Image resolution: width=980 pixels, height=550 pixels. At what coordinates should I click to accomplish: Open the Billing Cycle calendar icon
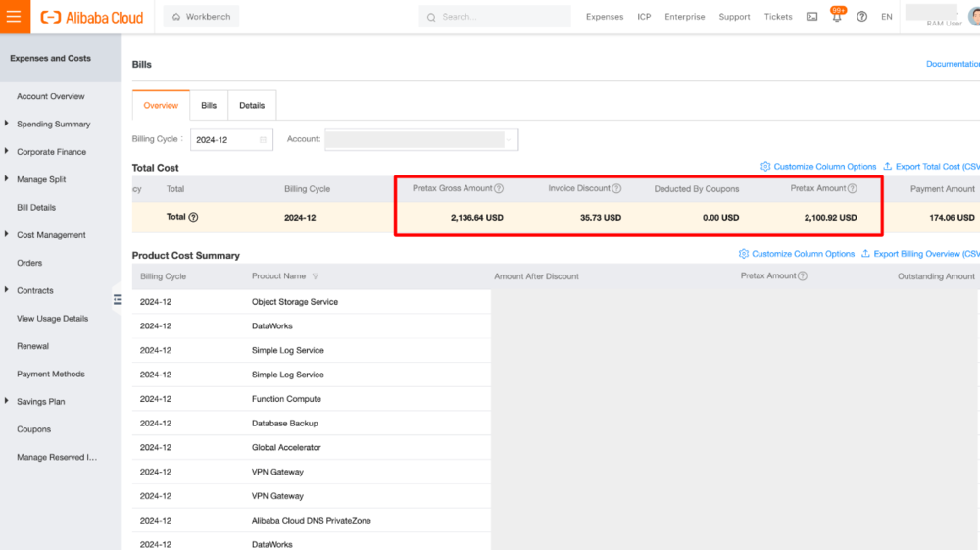(263, 140)
